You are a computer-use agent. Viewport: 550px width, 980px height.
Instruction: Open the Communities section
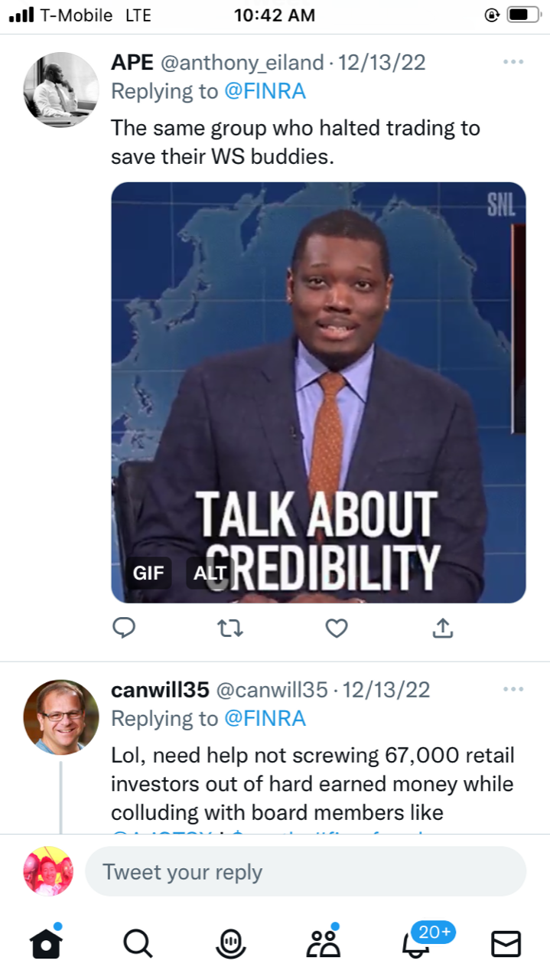pyautogui.click(x=323, y=943)
